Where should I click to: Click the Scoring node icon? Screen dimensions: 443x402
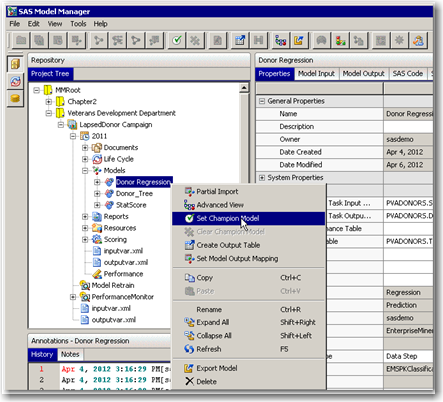pyautogui.click(x=97, y=239)
